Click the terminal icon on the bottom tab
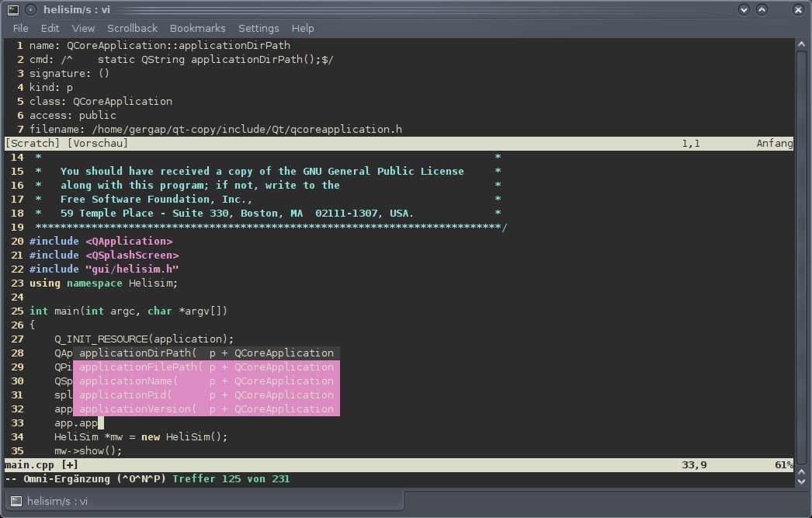This screenshot has height=518, width=812. pos(16,501)
